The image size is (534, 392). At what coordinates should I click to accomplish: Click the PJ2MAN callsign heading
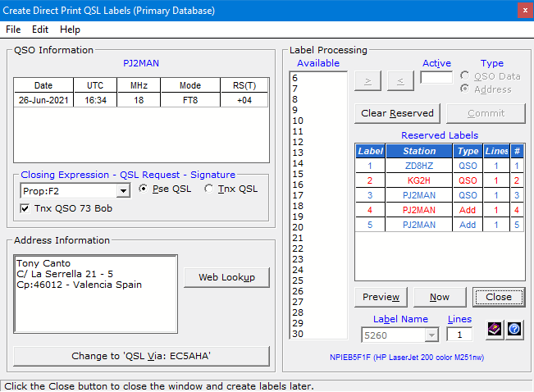click(141, 63)
